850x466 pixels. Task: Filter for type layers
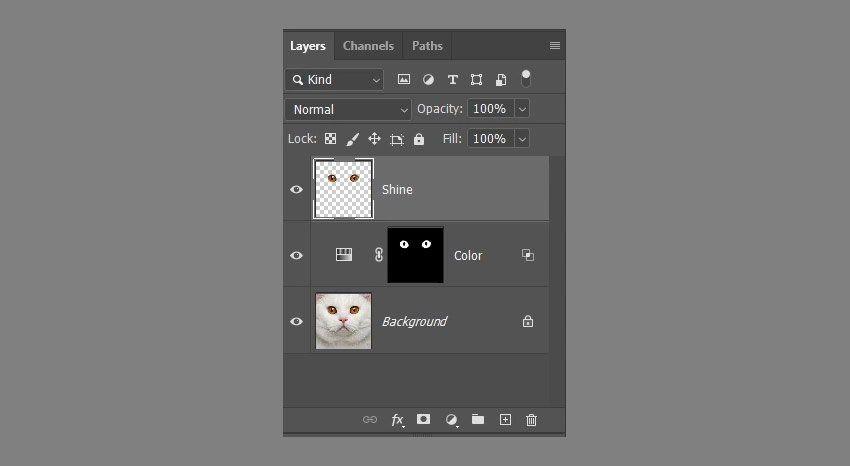click(452, 79)
